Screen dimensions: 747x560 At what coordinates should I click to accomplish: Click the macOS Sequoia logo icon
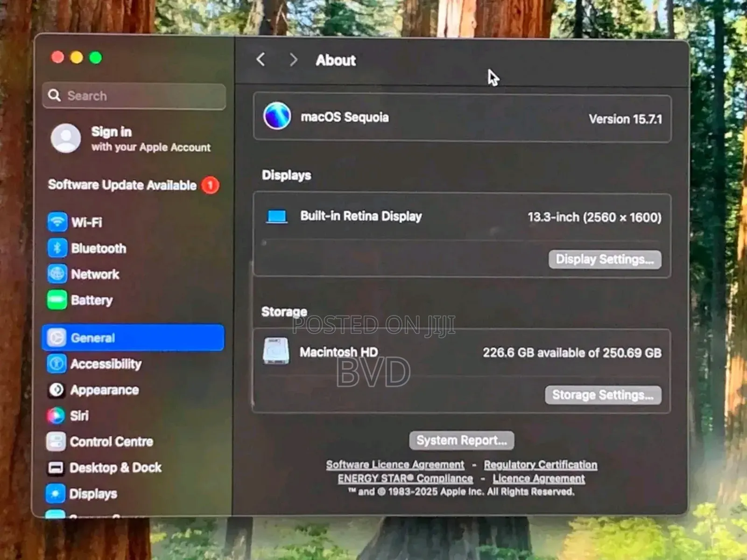277,116
